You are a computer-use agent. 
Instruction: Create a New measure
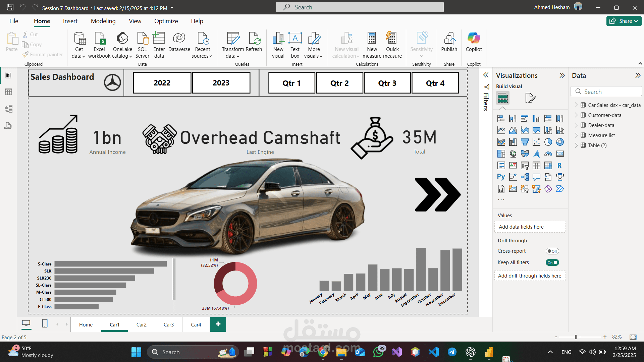(x=372, y=45)
